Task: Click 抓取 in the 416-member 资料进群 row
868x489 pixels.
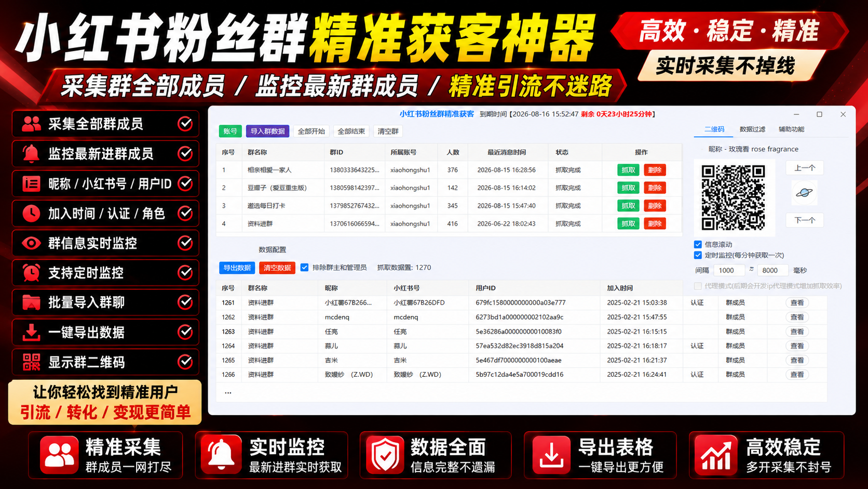Action: pos(628,223)
